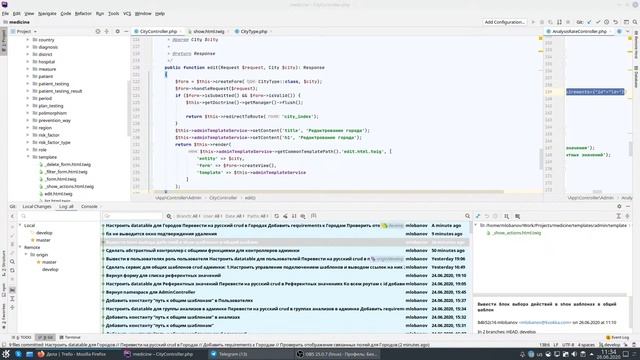Hide the Project tool window via minus icon

click(126, 31)
